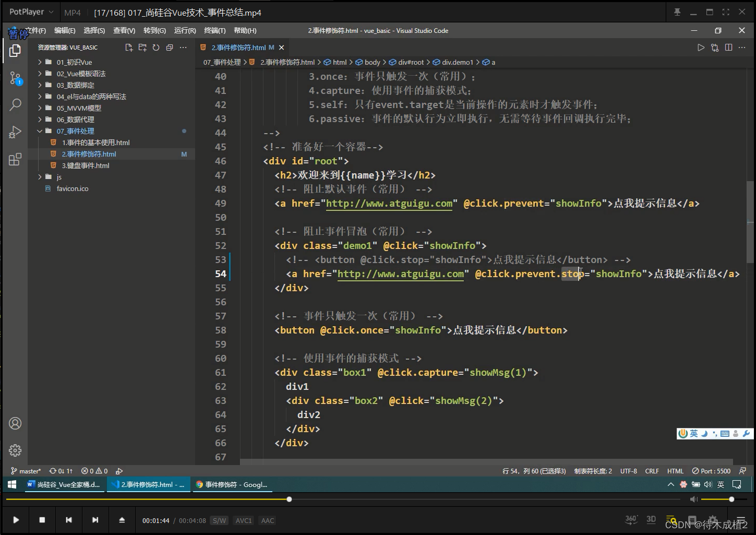
Task: Toggle 3D video mode
Action: coord(651,519)
